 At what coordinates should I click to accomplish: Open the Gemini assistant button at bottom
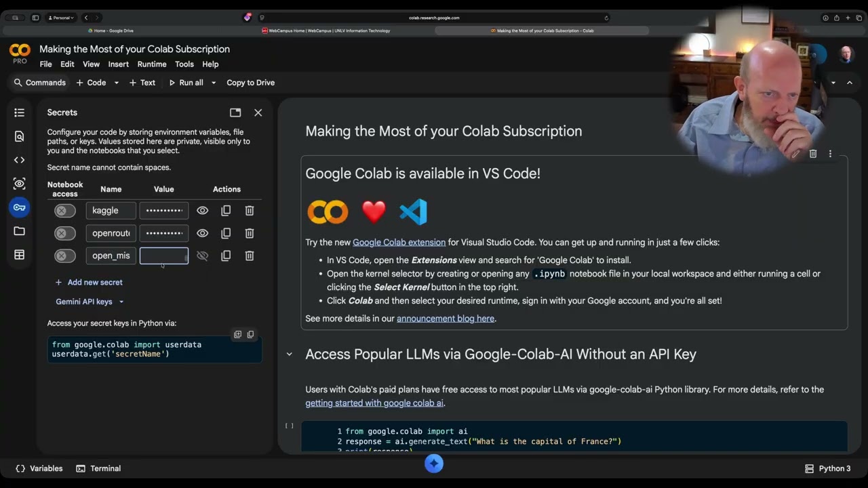(x=434, y=464)
